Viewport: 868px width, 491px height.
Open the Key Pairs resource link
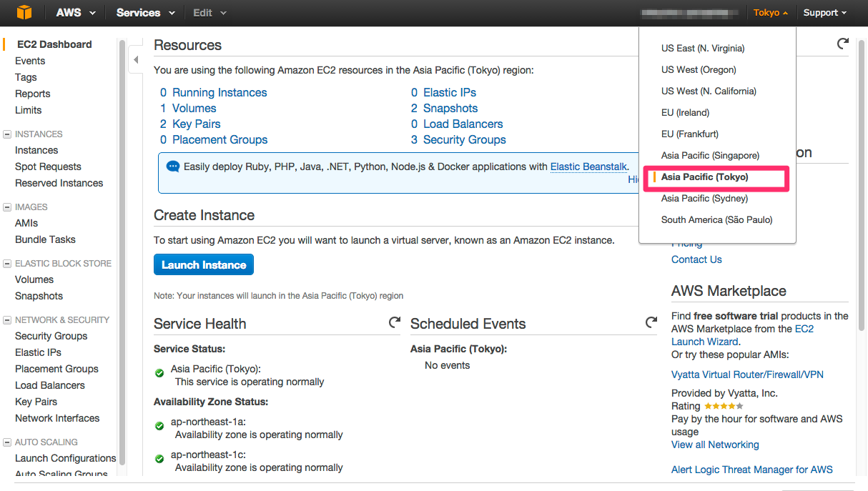click(197, 124)
